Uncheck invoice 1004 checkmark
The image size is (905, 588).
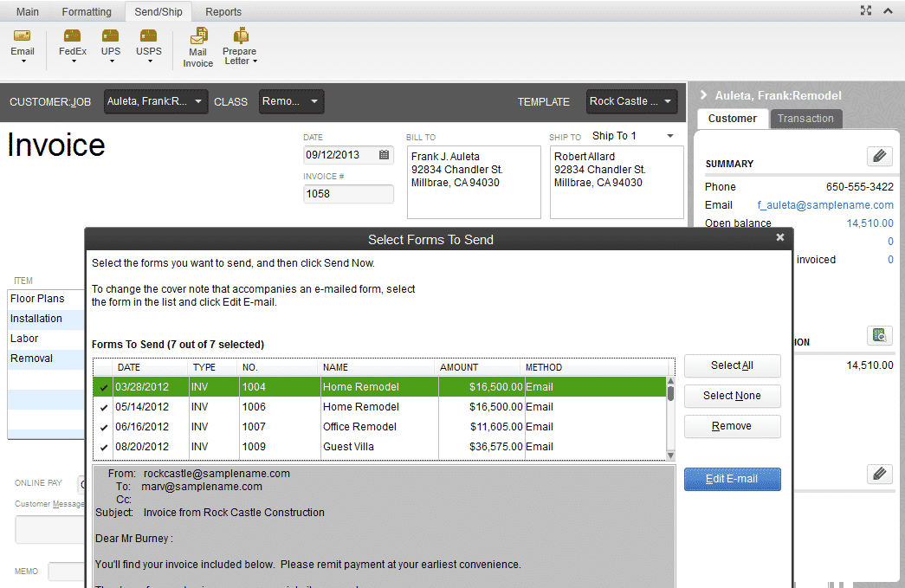click(x=104, y=388)
